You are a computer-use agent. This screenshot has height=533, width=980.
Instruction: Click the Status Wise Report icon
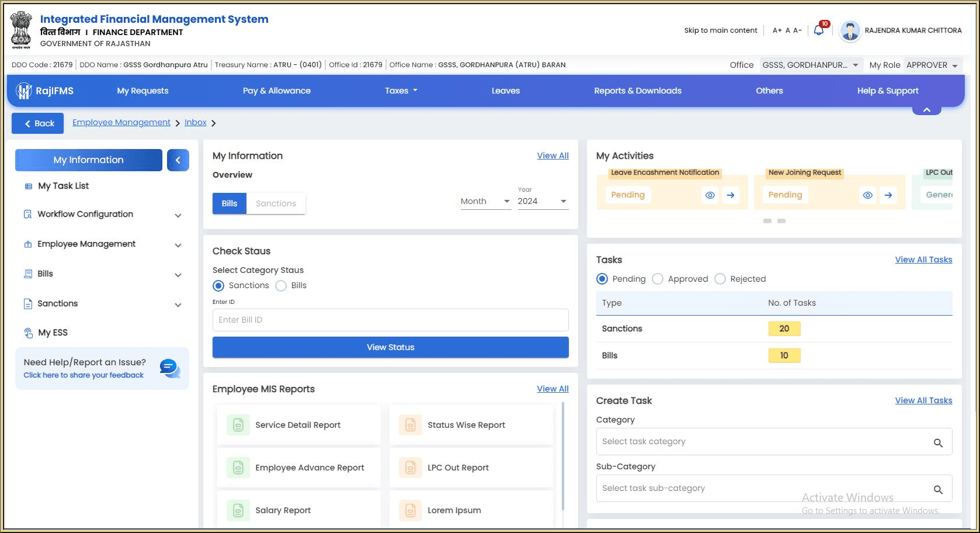tap(410, 425)
